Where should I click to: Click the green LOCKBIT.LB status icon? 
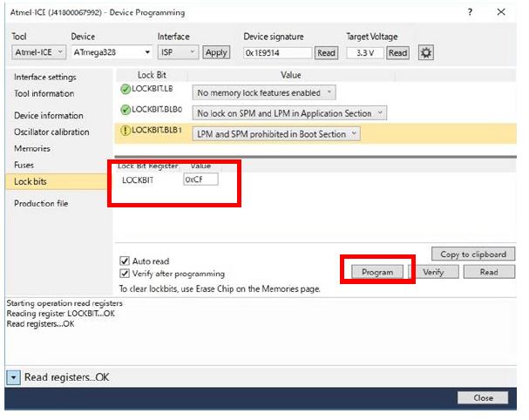coord(125,92)
